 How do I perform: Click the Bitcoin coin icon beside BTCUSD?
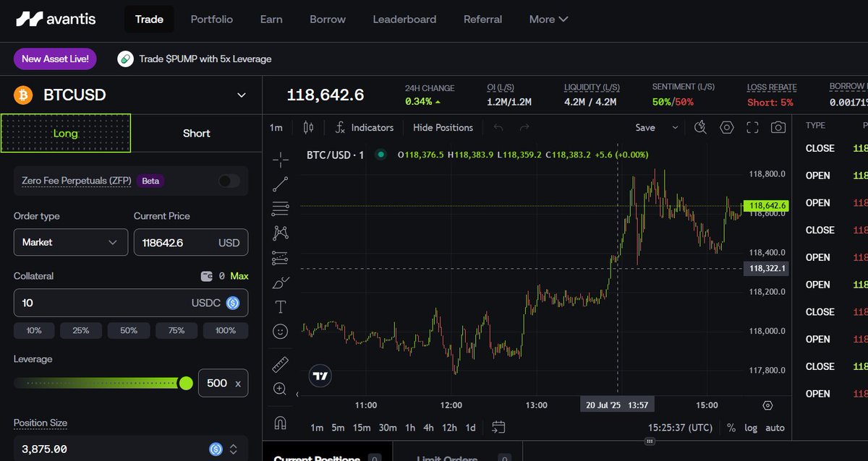[x=23, y=95]
